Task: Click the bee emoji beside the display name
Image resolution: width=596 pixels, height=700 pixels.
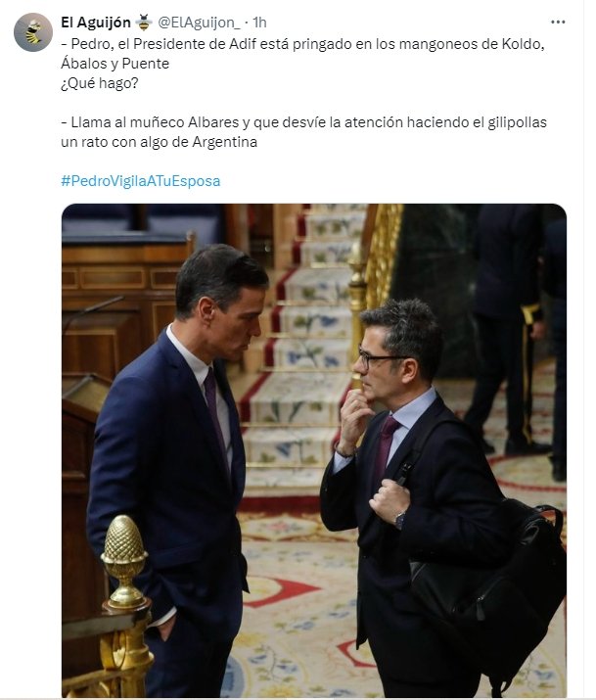Action: [143, 22]
